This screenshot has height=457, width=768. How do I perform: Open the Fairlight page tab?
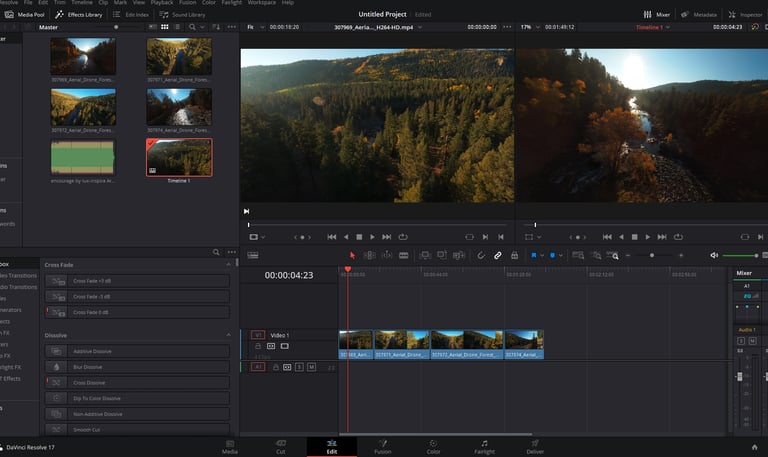point(484,446)
